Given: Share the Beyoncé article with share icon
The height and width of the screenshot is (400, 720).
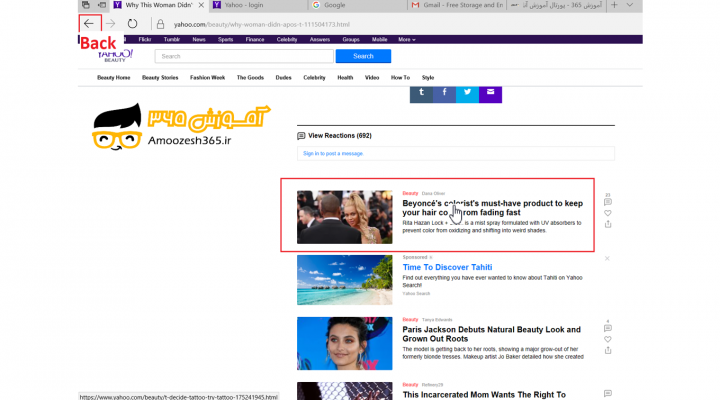Looking at the screenshot, I should [x=608, y=224].
